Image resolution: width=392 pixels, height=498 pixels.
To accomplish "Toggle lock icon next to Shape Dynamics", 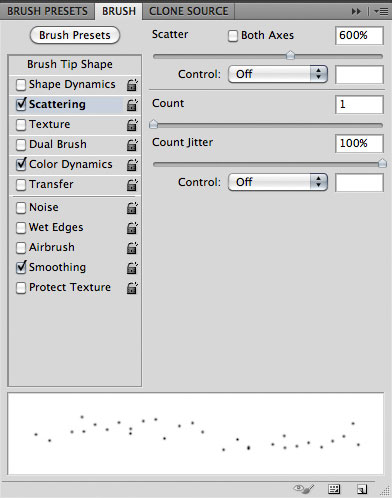I will (x=132, y=85).
